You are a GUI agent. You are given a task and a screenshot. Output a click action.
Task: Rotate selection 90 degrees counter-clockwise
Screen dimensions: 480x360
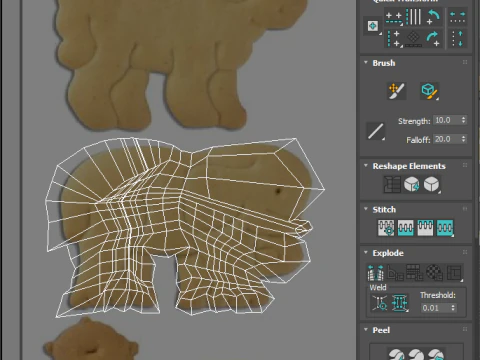click(x=433, y=17)
